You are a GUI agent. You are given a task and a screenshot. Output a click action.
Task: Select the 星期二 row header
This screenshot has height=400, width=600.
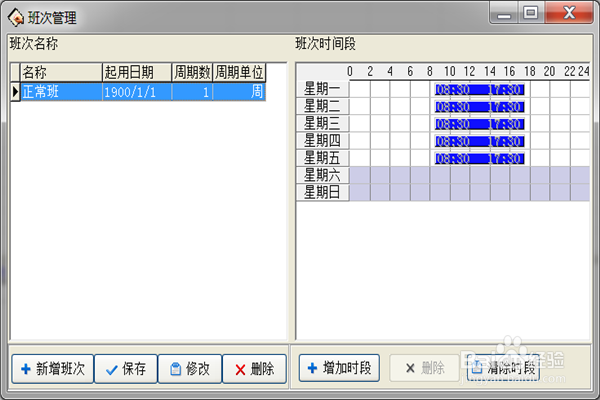(323, 106)
